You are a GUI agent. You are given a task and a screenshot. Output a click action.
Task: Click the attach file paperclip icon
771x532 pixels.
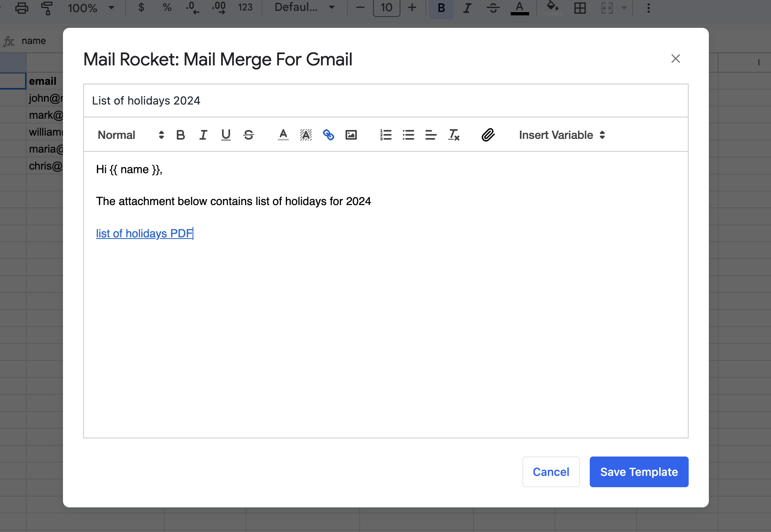[x=488, y=135]
